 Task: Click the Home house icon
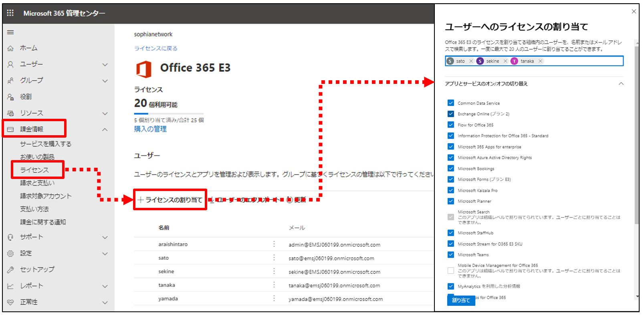click(10, 48)
